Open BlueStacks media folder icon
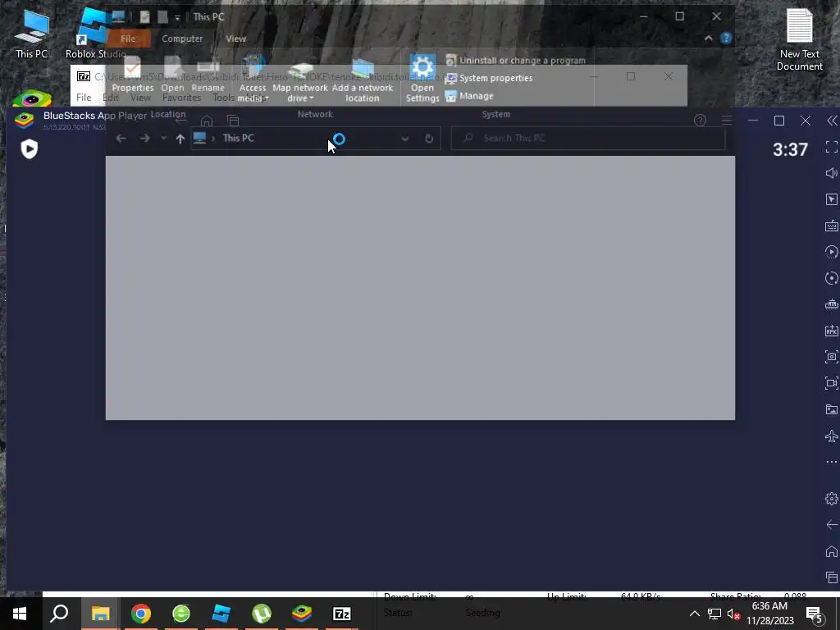 pyautogui.click(x=832, y=409)
